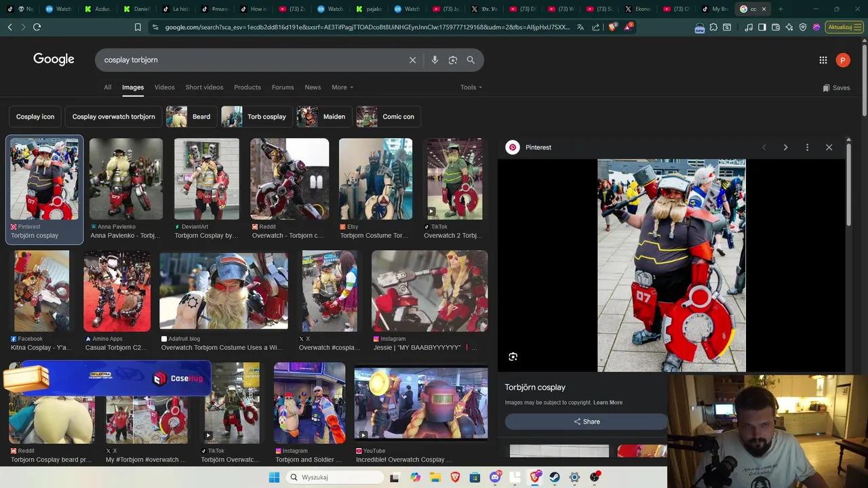Search inside this image with the lens icon
This screenshot has width=868, height=488.
pos(513,357)
